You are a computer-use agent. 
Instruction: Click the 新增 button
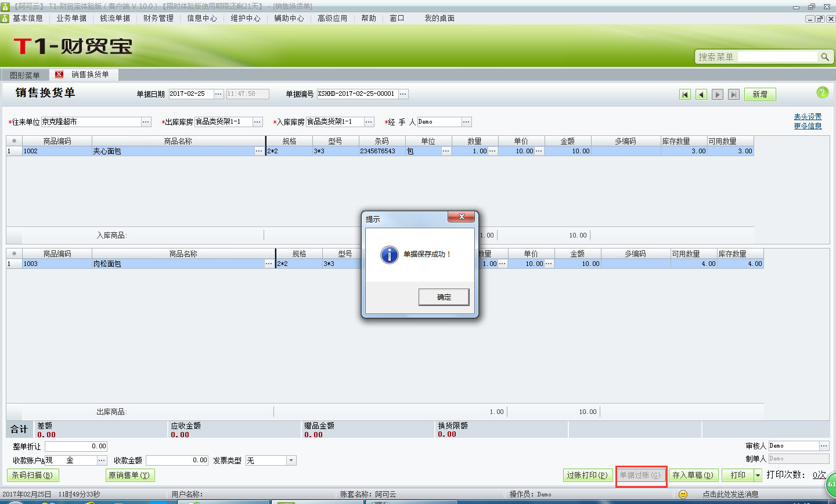tap(760, 93)
